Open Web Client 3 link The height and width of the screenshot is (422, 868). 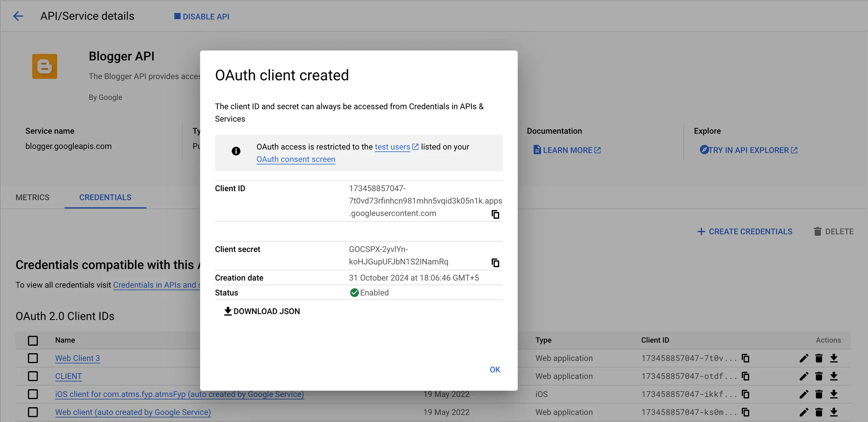coord(78,358)
